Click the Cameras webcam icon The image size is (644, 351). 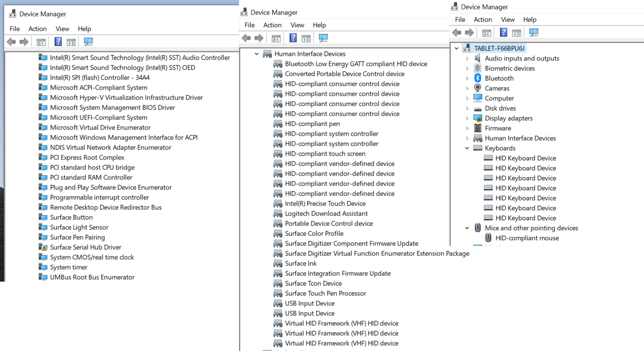(x=477, y=88)
